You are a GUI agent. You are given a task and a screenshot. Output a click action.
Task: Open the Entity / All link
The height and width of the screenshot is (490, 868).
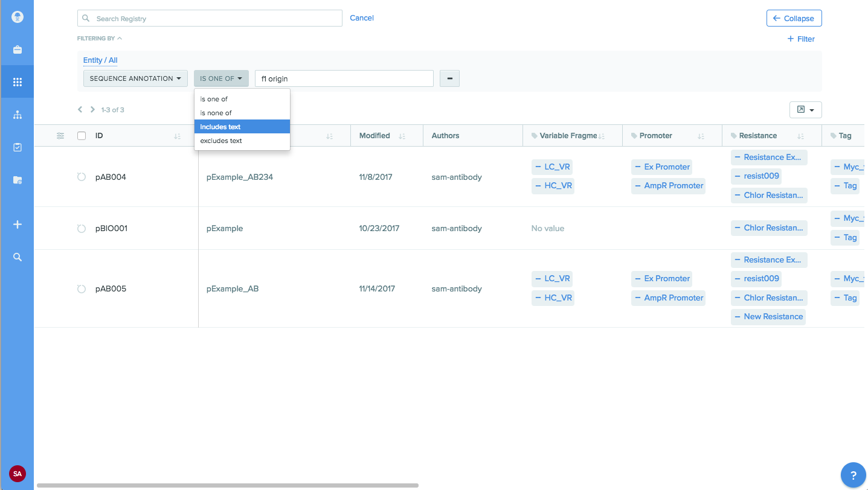100,60
